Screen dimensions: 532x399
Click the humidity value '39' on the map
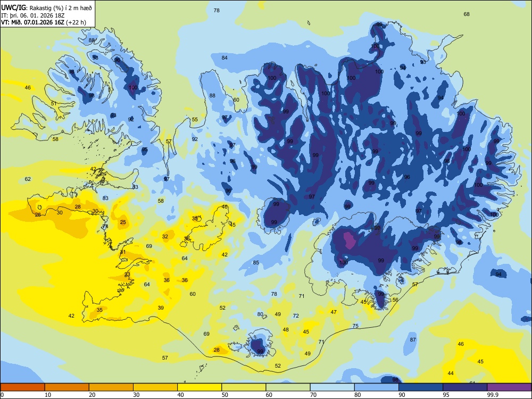pyautogui.click(x=161, y=307)
